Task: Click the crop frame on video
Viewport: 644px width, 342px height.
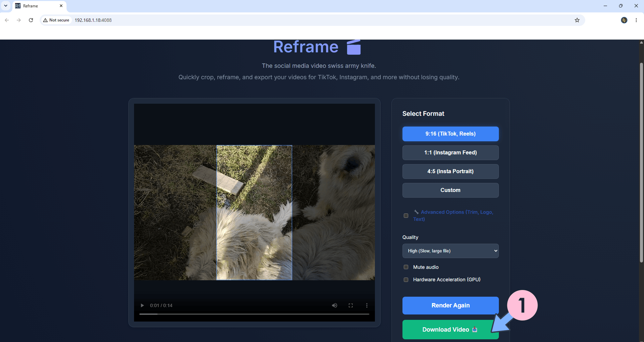Action: coord(254,212)
